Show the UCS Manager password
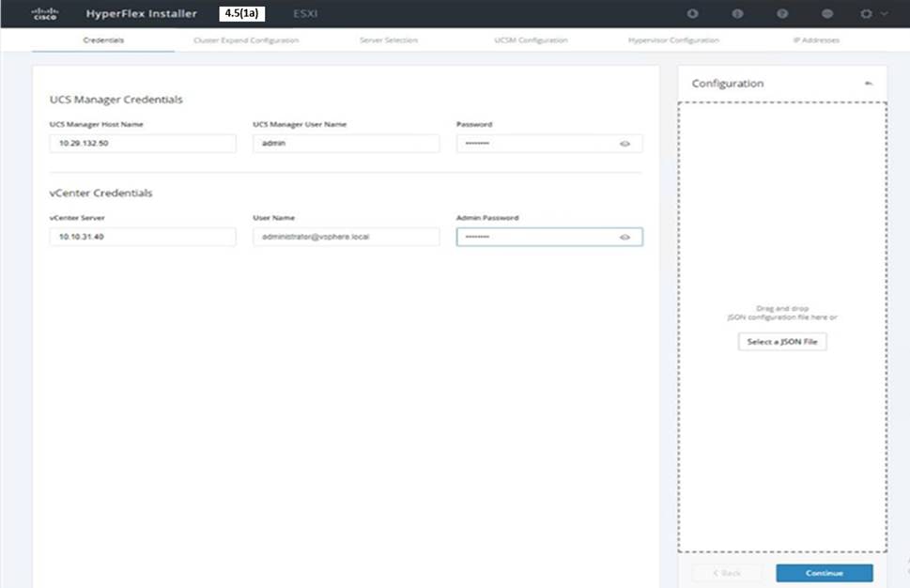Viewport: 910px width, 588px height. tap(625, 144)
